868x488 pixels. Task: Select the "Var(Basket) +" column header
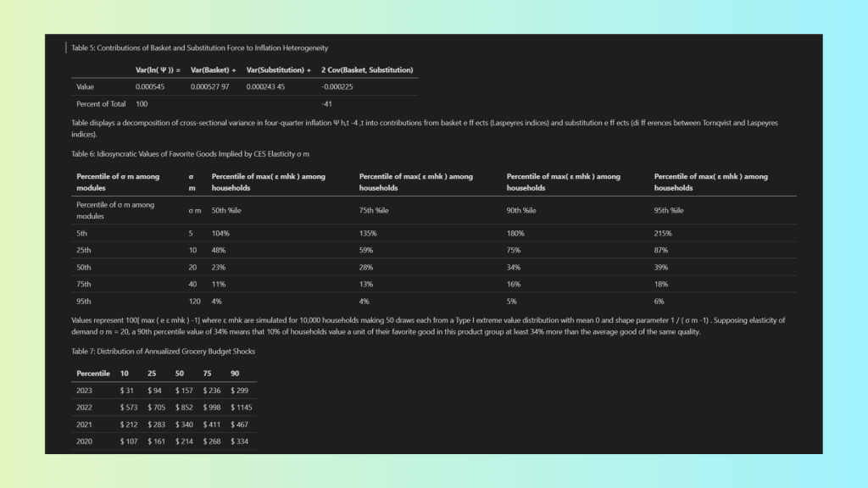pyautogui.click(x=213, y=69)
